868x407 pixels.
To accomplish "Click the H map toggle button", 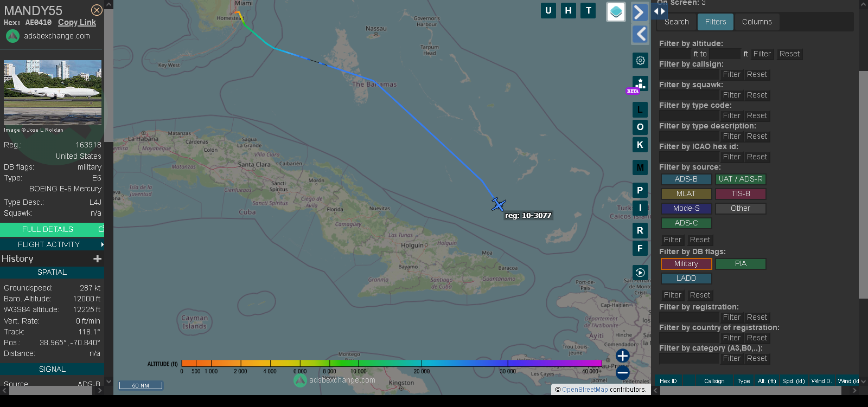I will pos(569,10).
